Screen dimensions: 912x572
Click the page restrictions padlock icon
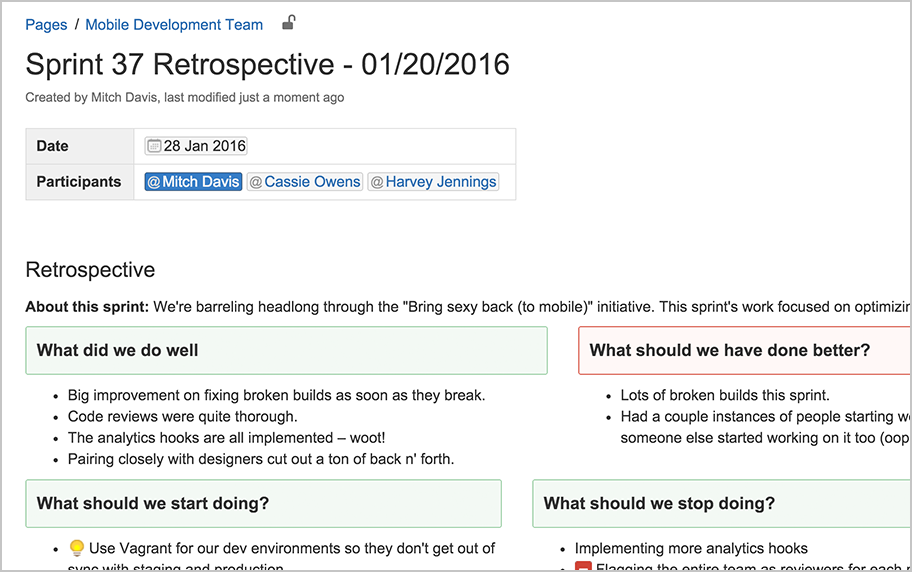288,23
